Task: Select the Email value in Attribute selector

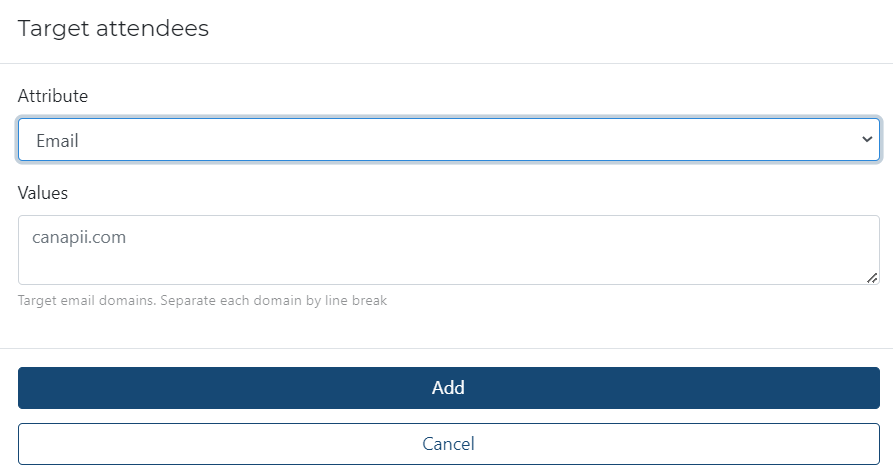Action: pyautogui.click(x=58, y=141)
